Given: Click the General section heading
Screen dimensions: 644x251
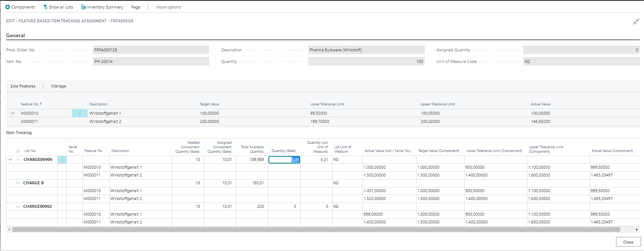Looking at the screenshot, I should [15, 35].
